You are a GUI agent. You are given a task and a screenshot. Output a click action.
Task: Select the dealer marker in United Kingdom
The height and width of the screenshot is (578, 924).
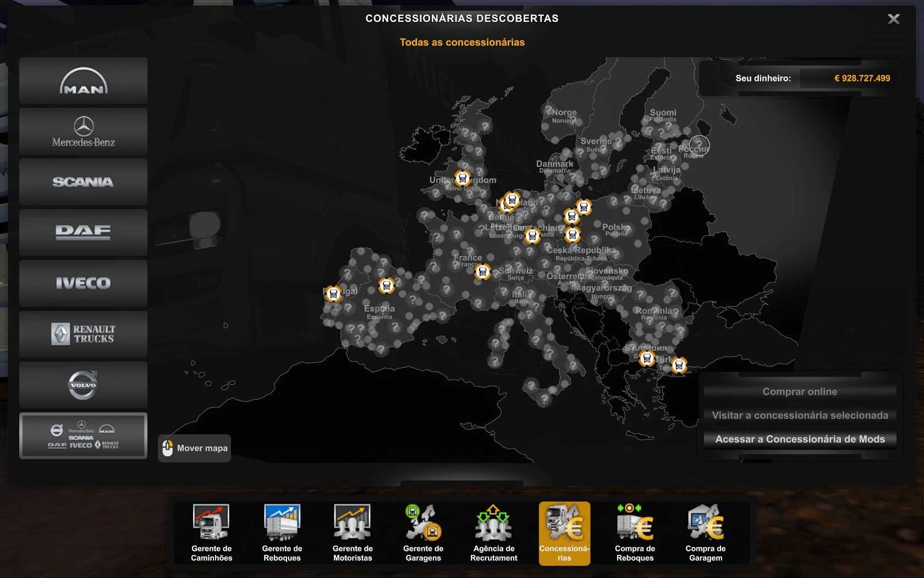[463, 178]
